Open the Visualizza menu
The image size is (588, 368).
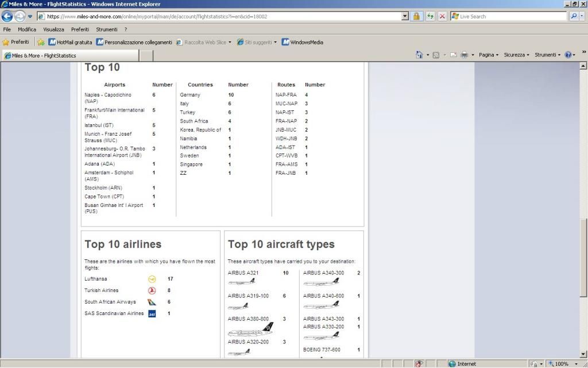click(53, 29)
